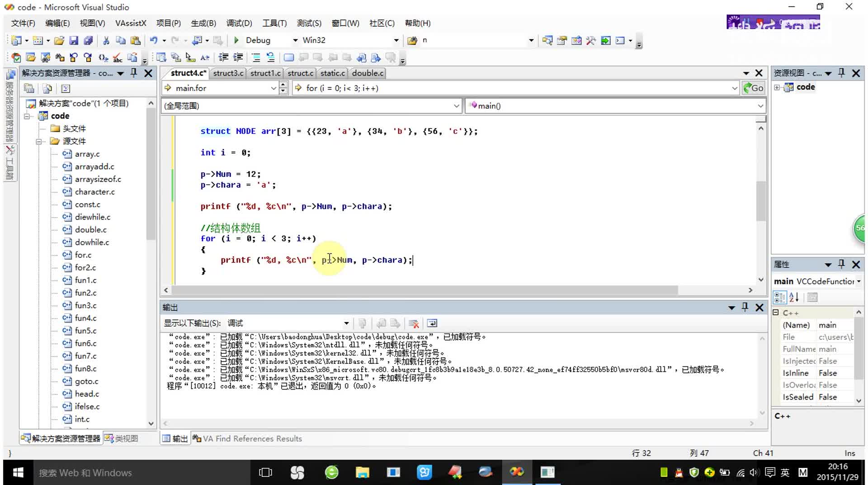Pin the Properties panel
This screenshot has height=485, width=868.
[841, 264]
